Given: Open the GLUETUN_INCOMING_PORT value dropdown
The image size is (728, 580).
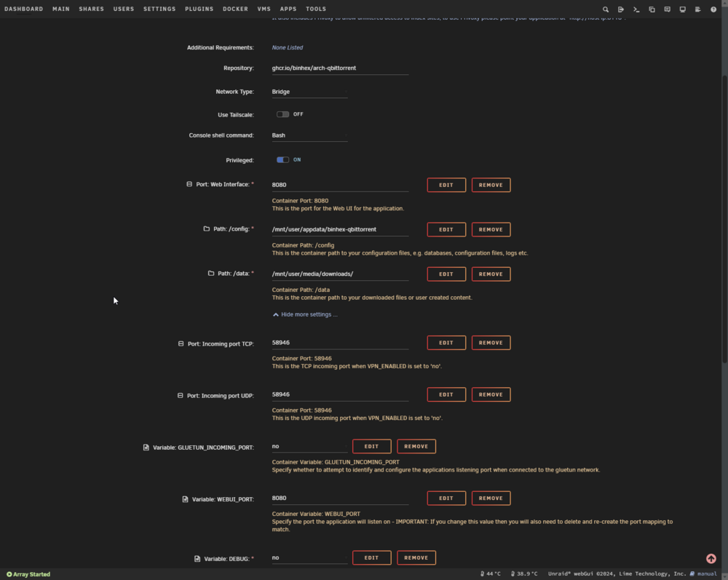Looking at the screenshot, I should [x=309, y=446].
